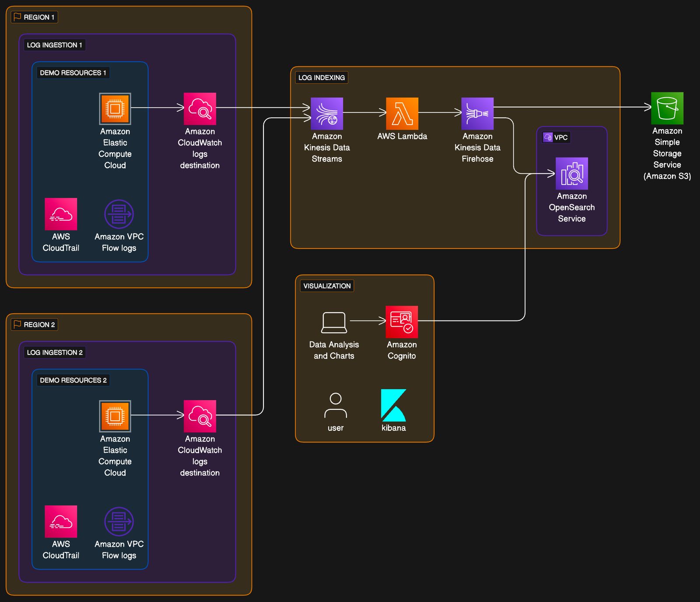The width and height of the screenshot is (700, 602).
Task: Select the small VPC cloud icon
Action: coord(548,137)
